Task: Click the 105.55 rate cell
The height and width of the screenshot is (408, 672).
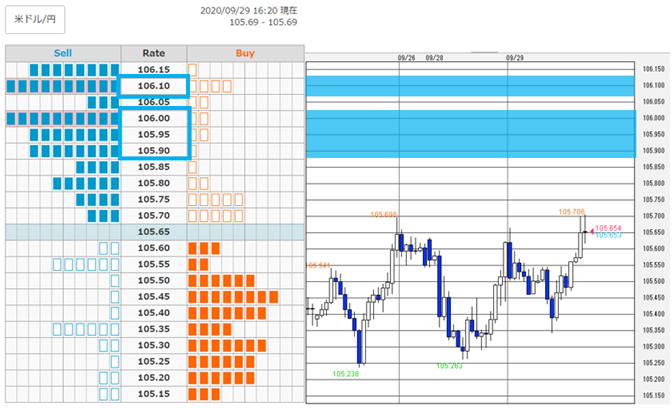Action: click(154, 264)
